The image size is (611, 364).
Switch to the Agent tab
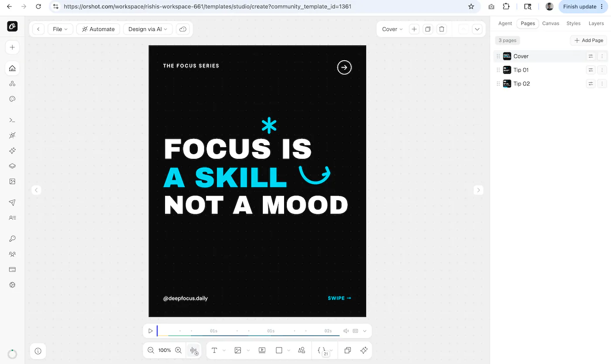(x=505, y=24)
